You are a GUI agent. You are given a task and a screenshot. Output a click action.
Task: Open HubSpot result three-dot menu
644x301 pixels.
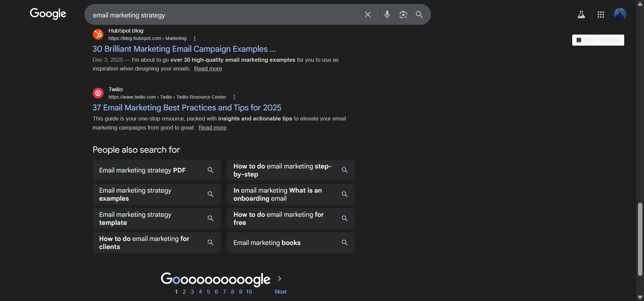click(x=195, y=38)
